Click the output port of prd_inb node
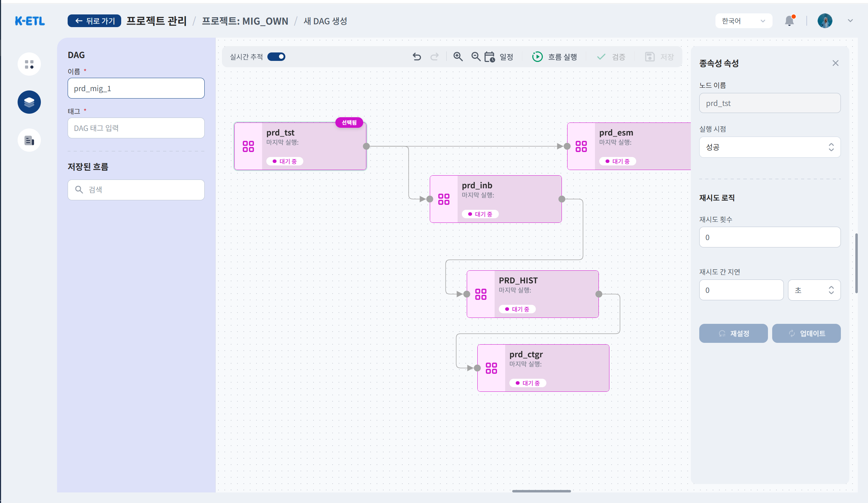 pos(562,199)
